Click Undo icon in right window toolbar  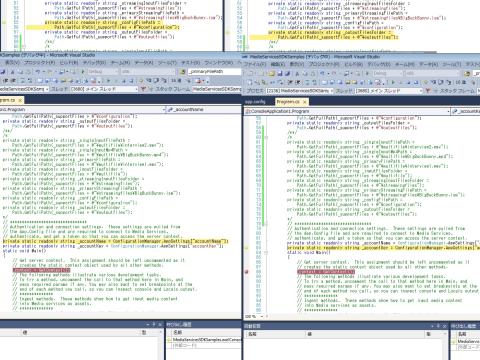322,73
